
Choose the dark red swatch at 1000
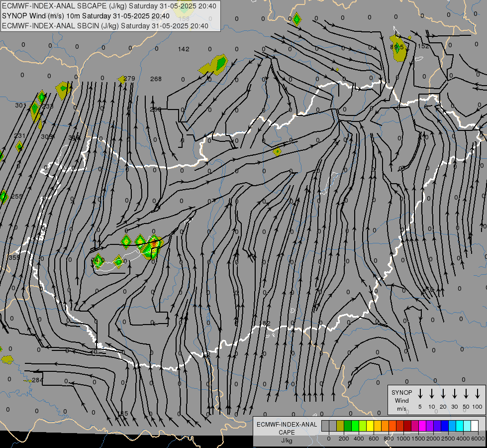pos(407,426)
